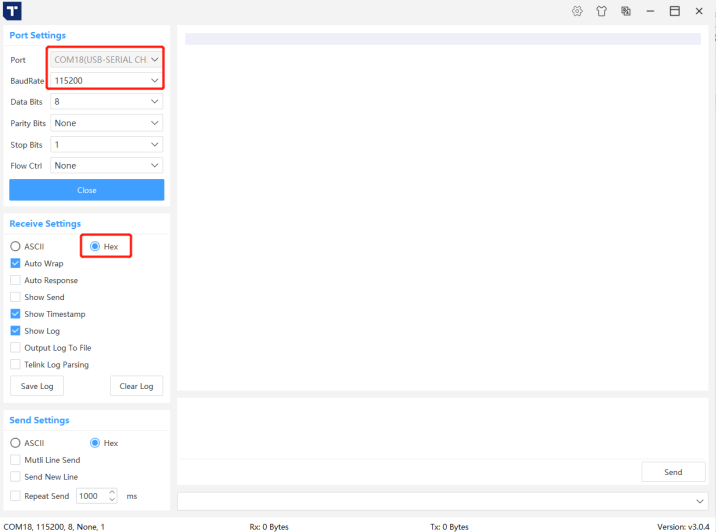The width and height of the screenshot is (716, 532).
Task: Click the Send Settings heading
Action: click(39, 420)
